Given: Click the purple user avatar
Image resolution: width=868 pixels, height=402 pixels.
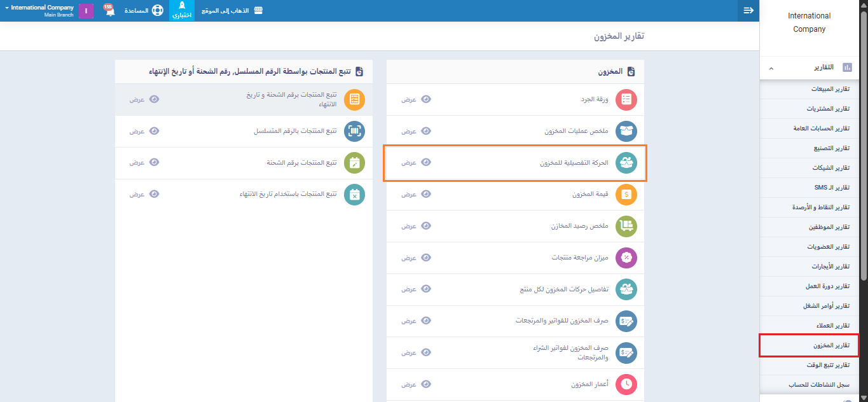Looking at the screenshot, I should 86,11.
